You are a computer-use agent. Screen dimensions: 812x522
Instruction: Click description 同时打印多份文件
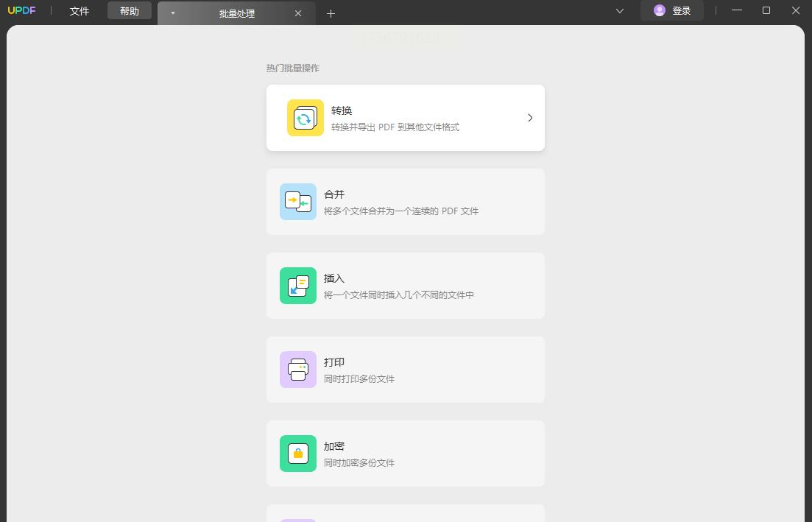point(359,378)
